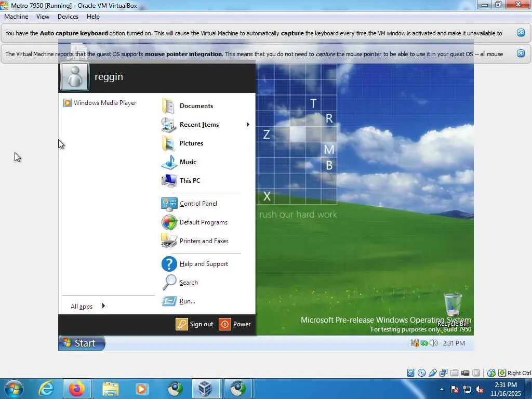Open the Run... dialog
The width and height of the screenshot is (532, 399).
tap(179, 301)
